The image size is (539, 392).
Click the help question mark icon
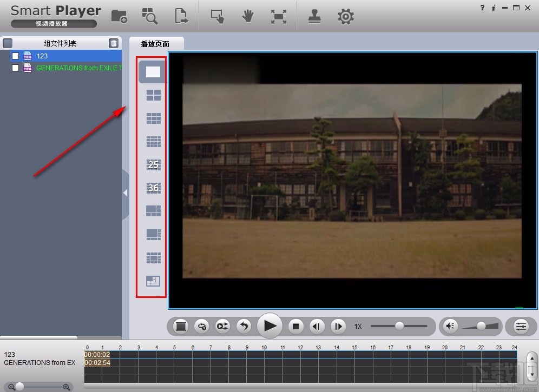482,8
